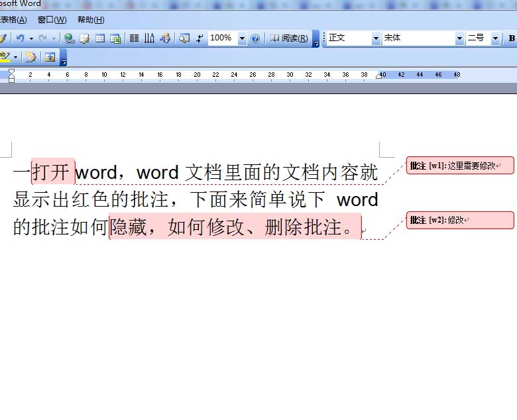Open the 表格(A) menu
Image resolution: width=517 pixels, height=420 pixels.
[13, 20]
